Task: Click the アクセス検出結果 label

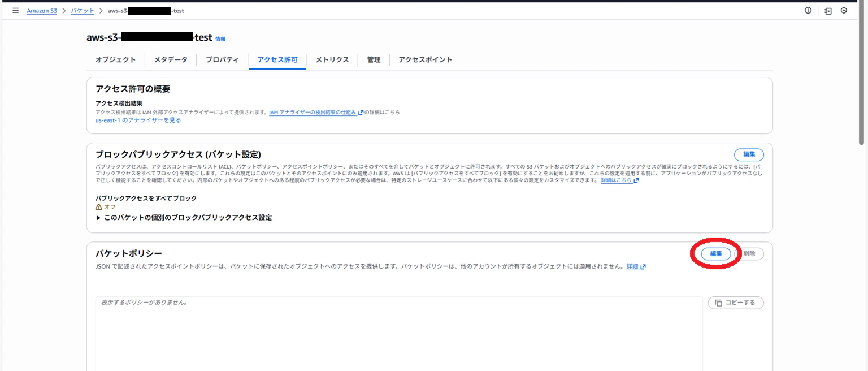Action: 119,103
